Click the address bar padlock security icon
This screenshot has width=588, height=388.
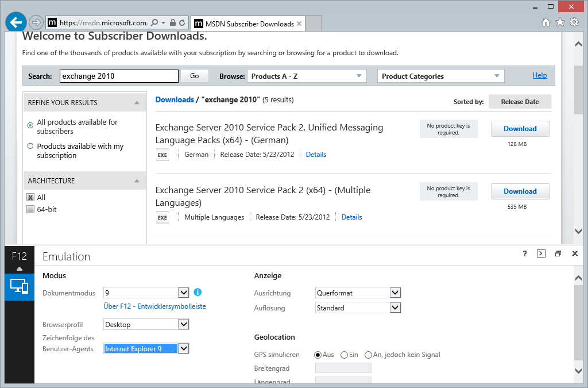tap(172, 22)
